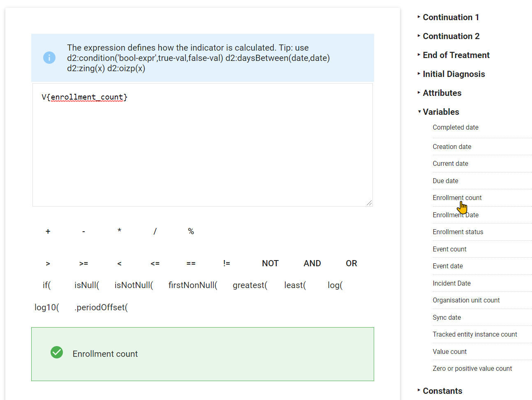Click the green checkmark validation icon

point(57,352)
